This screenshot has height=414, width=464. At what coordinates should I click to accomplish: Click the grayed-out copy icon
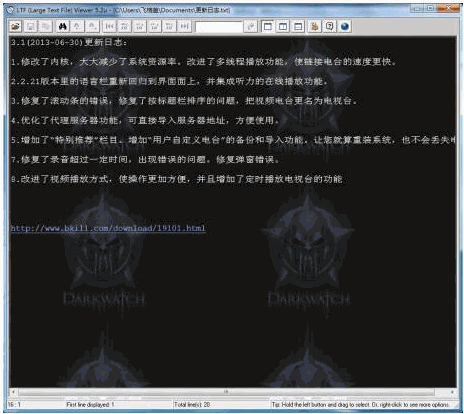pos(46,26)
